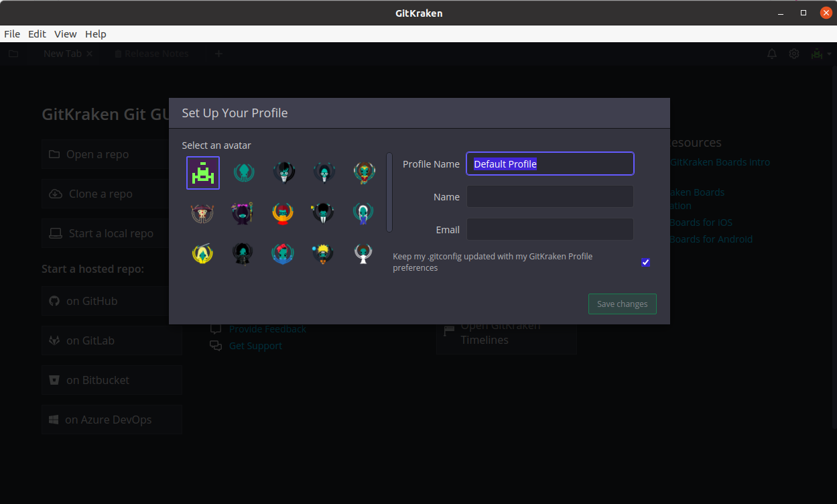The height and width of the screenshot is (504, 837).
Task: Switch to the Release Notes tab
Action: 151,54
